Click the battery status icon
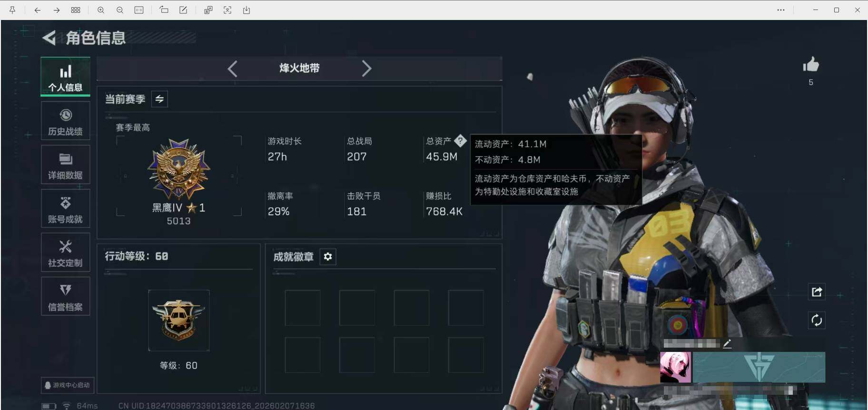This screenshot has height=410, width=868. click(49, 406)
